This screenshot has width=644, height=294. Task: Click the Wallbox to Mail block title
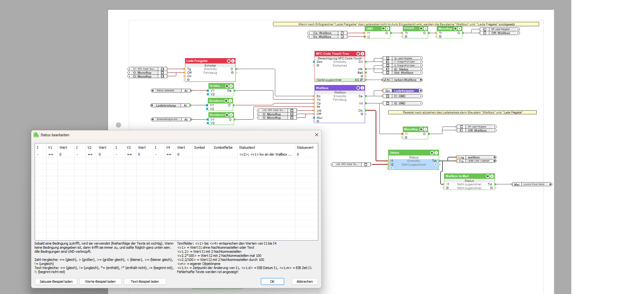457,176
